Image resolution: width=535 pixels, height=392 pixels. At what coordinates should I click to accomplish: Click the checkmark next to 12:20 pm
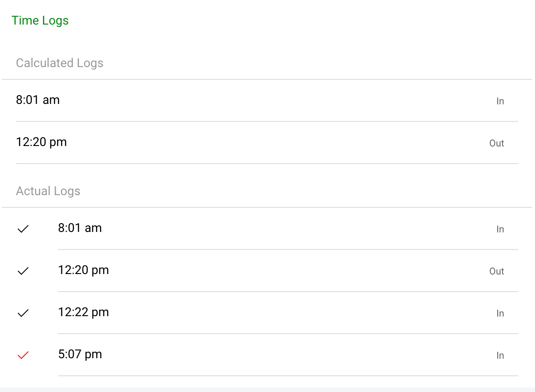click(23, 271)
